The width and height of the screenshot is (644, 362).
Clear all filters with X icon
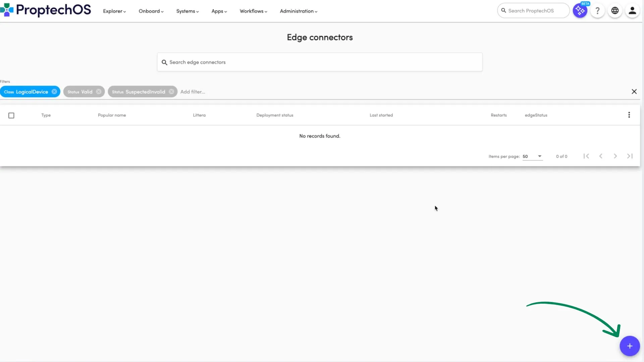(634, 92)
